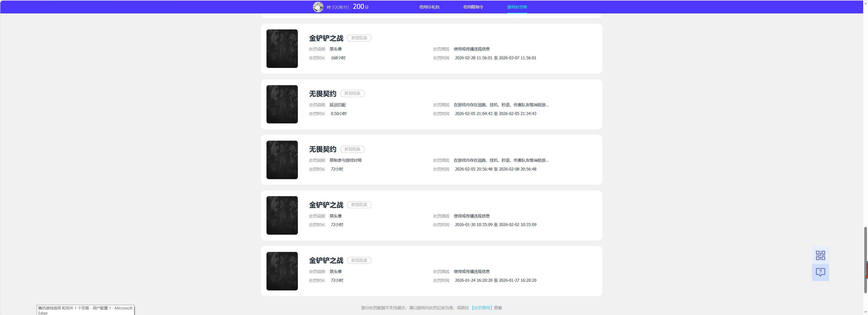Screen dimensions: 868x315
Task: Open thumbnail of 延迟匹配 无畏契约 penalty
Action: coord(282,104)
